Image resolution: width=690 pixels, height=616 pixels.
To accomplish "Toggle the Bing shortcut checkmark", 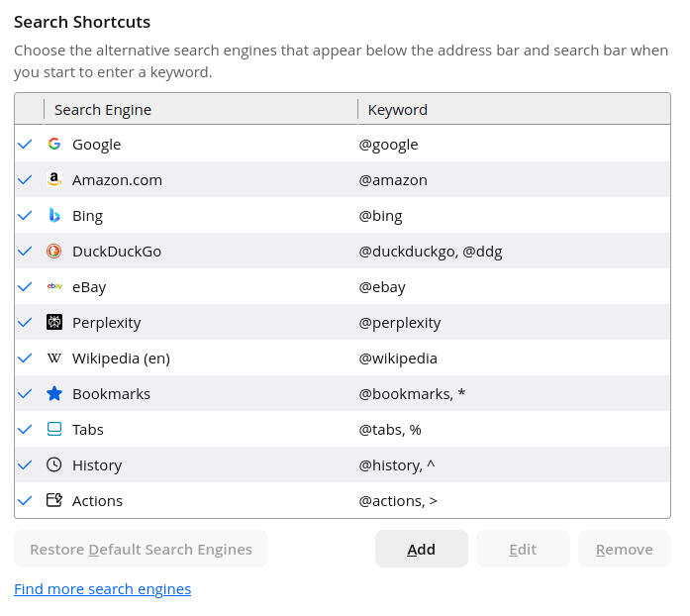I will pyautogui.click(x=25, y=216).
